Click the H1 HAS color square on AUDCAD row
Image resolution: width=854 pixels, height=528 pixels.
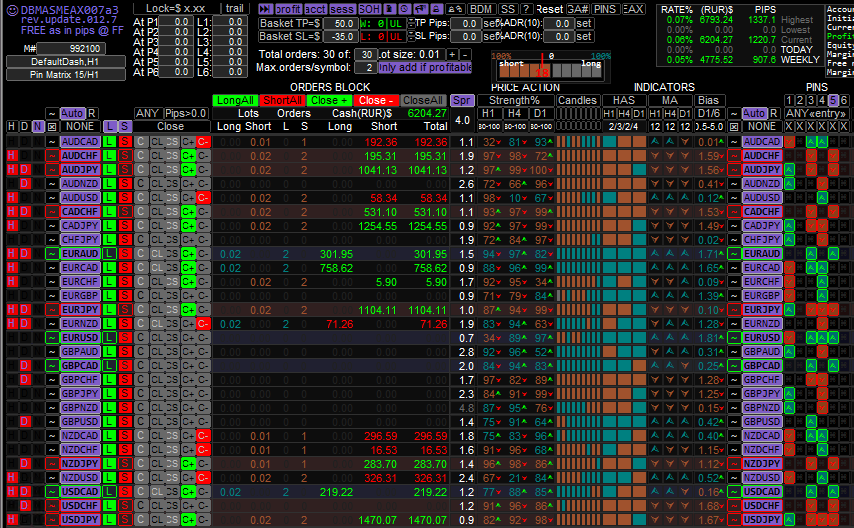(609, 142)
